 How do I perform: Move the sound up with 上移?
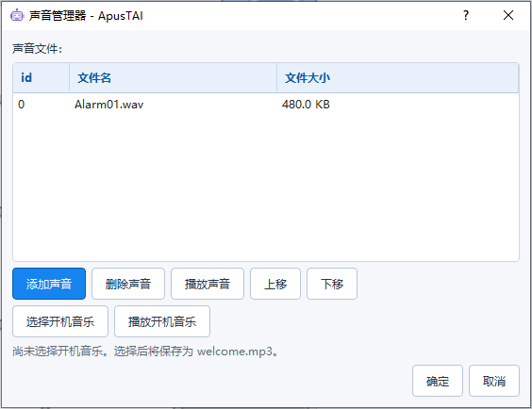[275, 284]
